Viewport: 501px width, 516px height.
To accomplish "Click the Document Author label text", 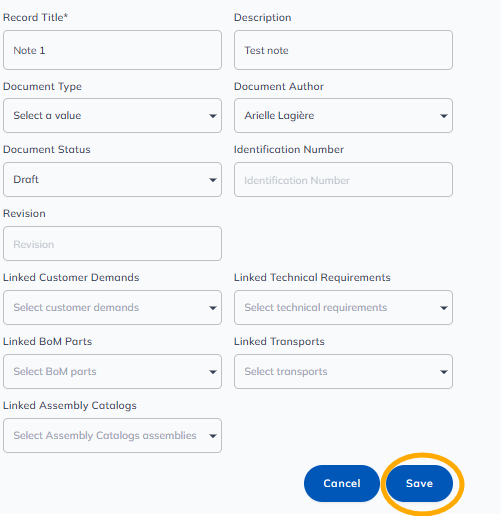I will click(x=279, y=86).
